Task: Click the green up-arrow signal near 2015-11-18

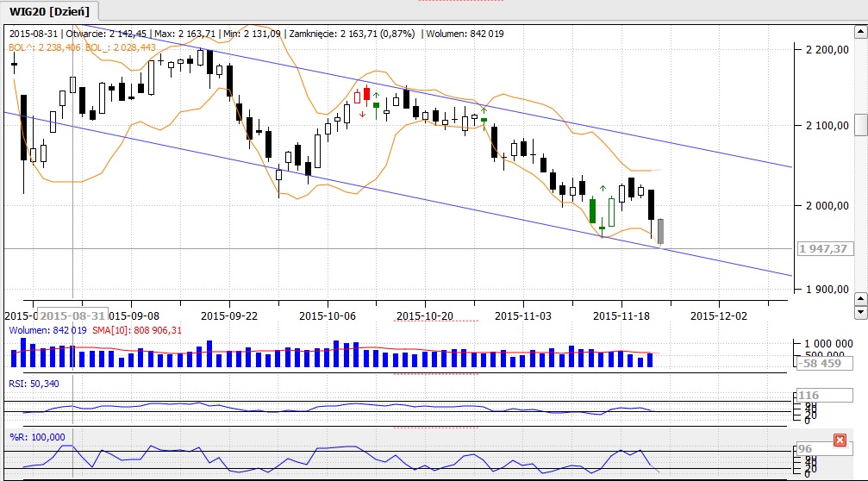Action: (603, 188)
